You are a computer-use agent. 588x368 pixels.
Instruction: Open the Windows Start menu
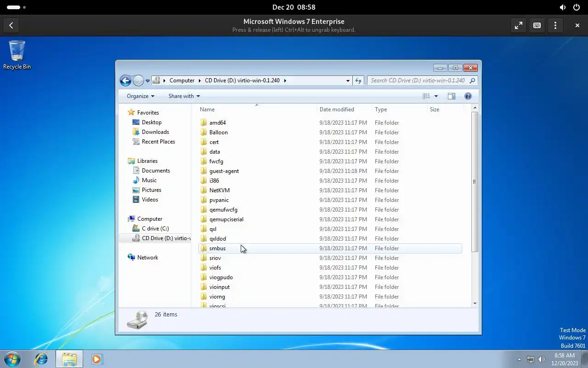(x=12, y=359)
